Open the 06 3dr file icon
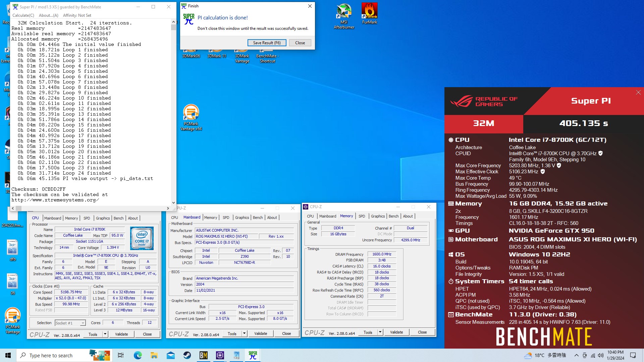644x362 pixels. pos(12,284)
